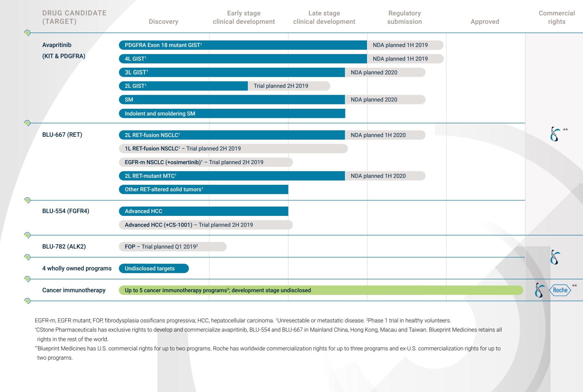The height and width of the screenshot is (392, 583).
Task: Toggle the Undisclosed targets bar
Action: (x=154, y=268)
